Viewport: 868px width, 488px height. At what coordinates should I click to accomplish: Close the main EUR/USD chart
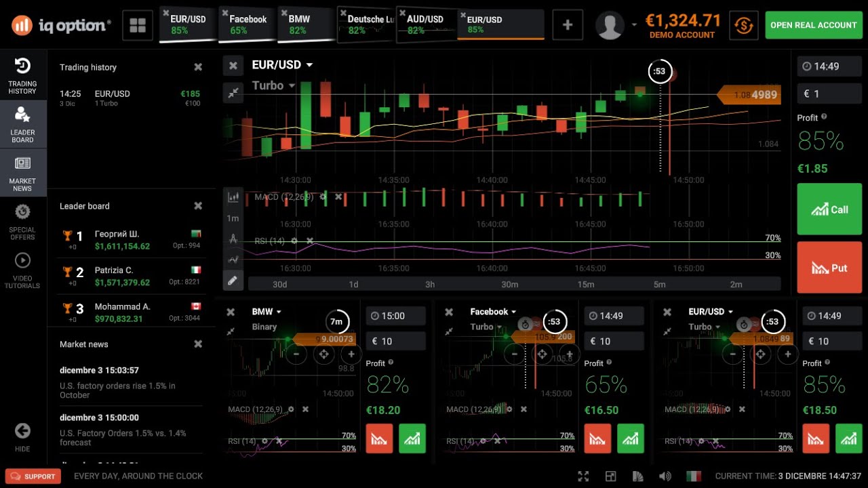pyautogui.click(x=233, y=66)
